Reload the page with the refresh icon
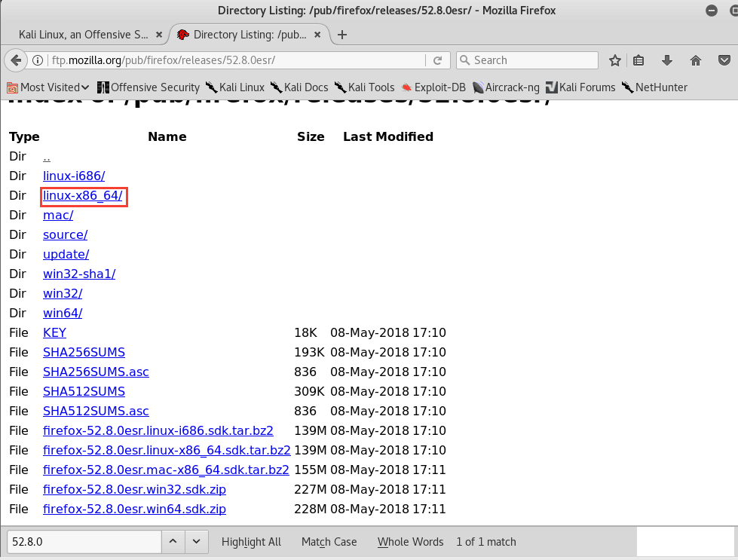738x560 pixels. click(437, 60)
